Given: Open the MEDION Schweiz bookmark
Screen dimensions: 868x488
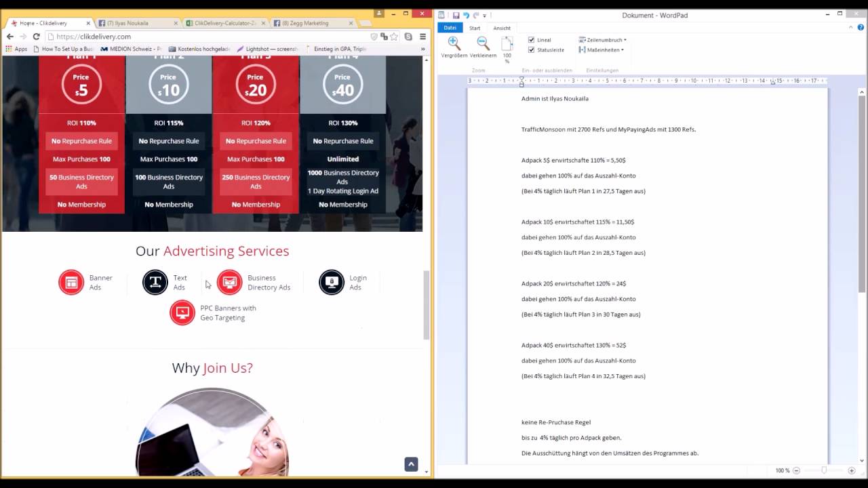Looking at the screenshot, I should point(131,49).
